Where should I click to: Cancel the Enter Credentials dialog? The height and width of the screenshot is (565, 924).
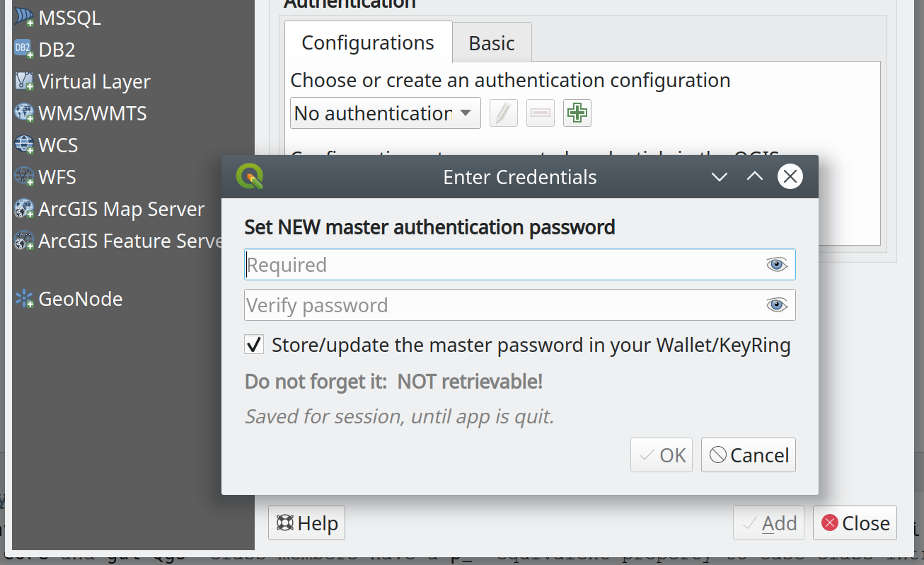pos(749,455)
